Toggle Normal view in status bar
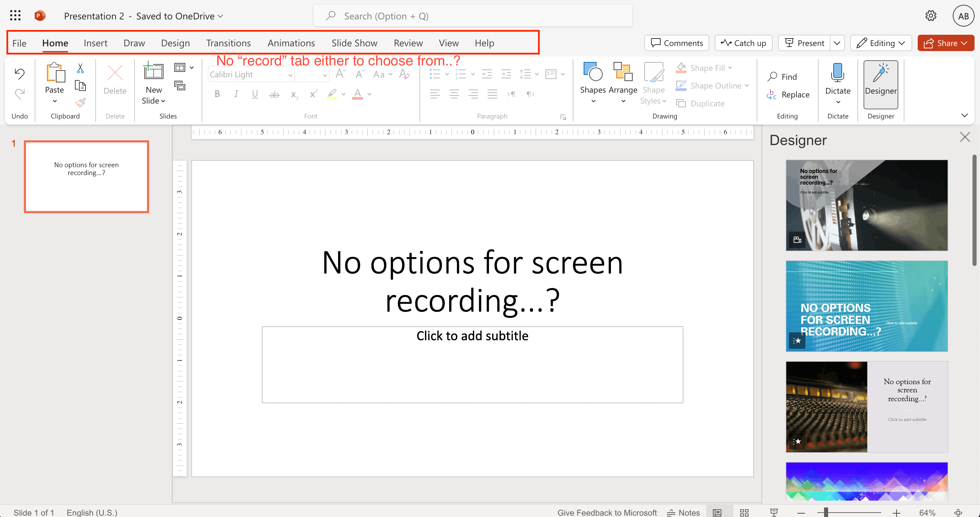980x517 pixels. point(717,513)
